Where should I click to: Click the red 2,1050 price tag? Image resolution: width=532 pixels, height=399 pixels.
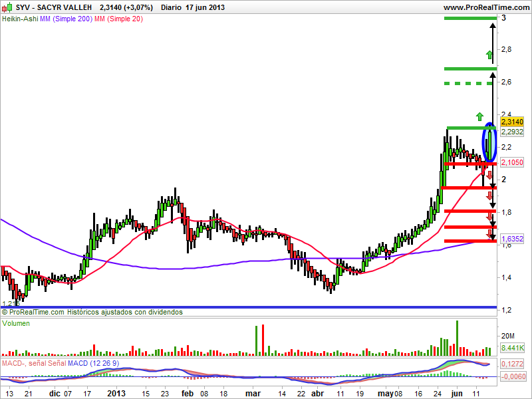click(x=512, y=162)
